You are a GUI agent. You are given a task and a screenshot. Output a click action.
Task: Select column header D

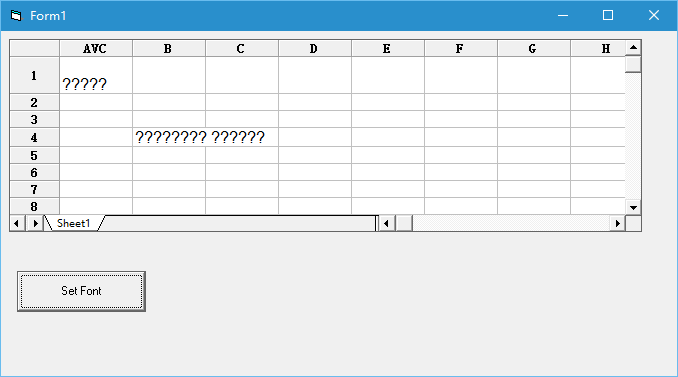click(x=314, y=48)
